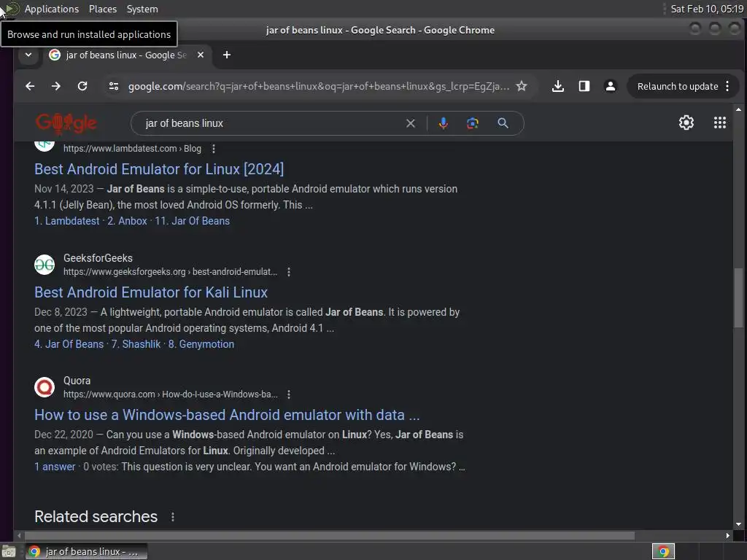Image resolution: width=747 pixels, height=560 pixels.
Task: Jump to 11. Jar Of Beans link
Action: (x=192, y=221)
